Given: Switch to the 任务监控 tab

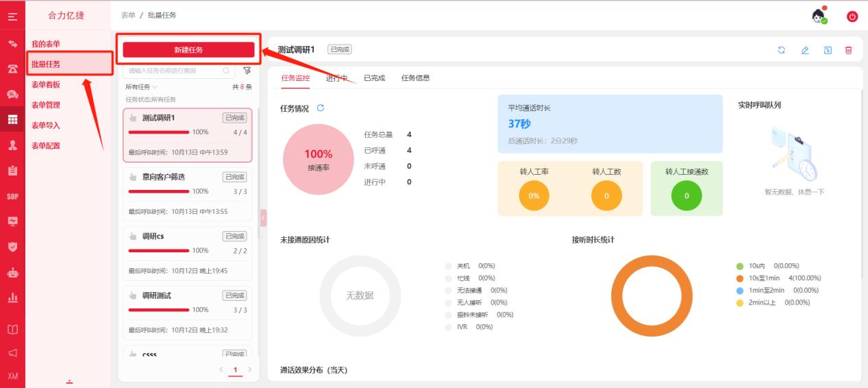Looking at the screenshot, I should [295, 77].
